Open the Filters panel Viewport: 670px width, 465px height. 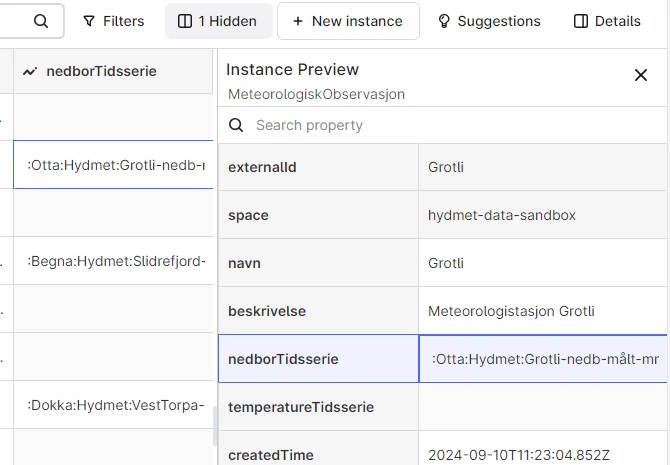113,21
